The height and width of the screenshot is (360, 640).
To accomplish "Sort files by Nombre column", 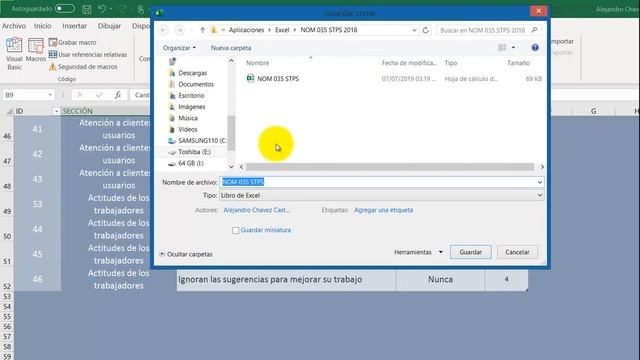I will pyautogui.click(x=258, y=63).
